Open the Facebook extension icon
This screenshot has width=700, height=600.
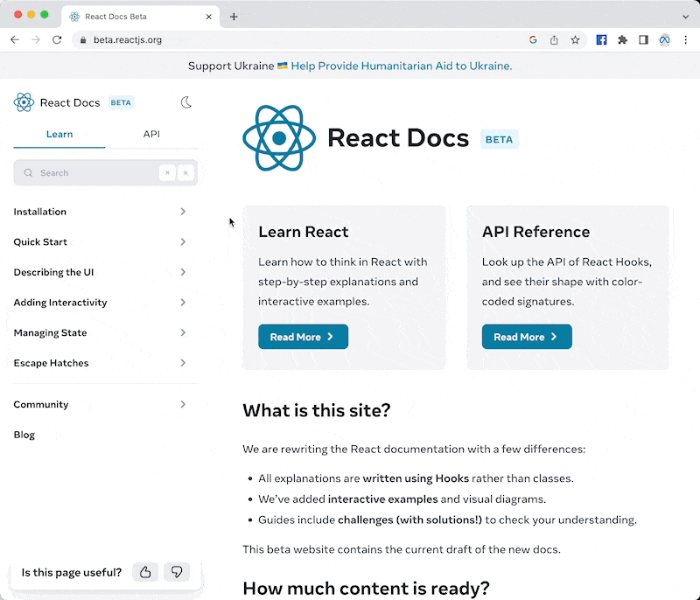(x=601, y=39)
